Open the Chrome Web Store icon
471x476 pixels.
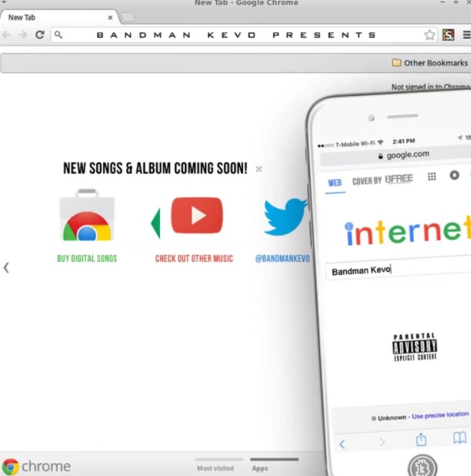(x=87, y=215)
